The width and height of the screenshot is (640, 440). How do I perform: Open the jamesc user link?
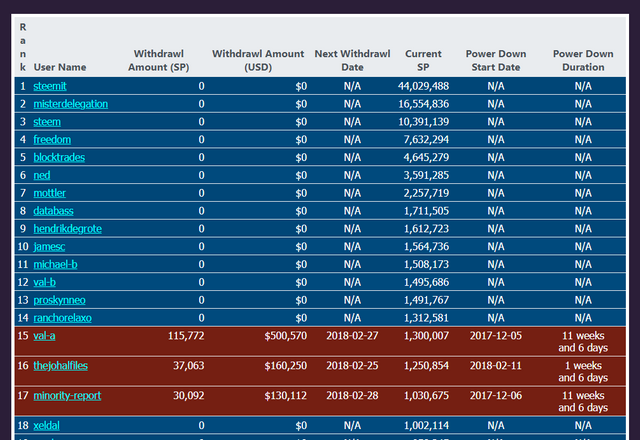pos(49,247)
